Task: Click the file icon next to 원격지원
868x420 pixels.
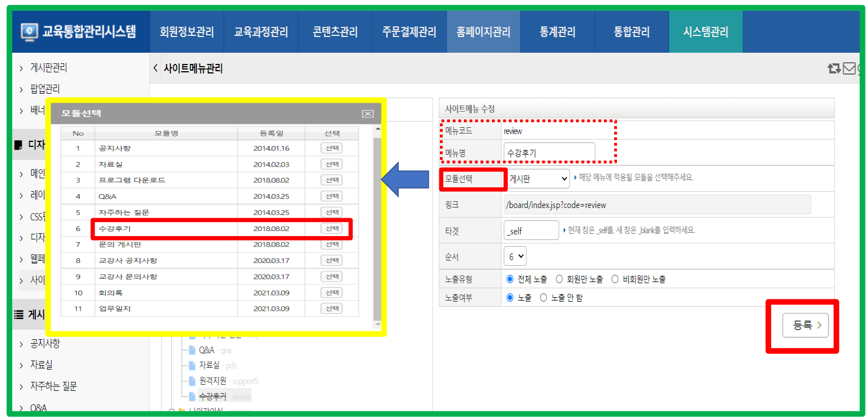Action: pyautogui.click(x=192, y=381)
